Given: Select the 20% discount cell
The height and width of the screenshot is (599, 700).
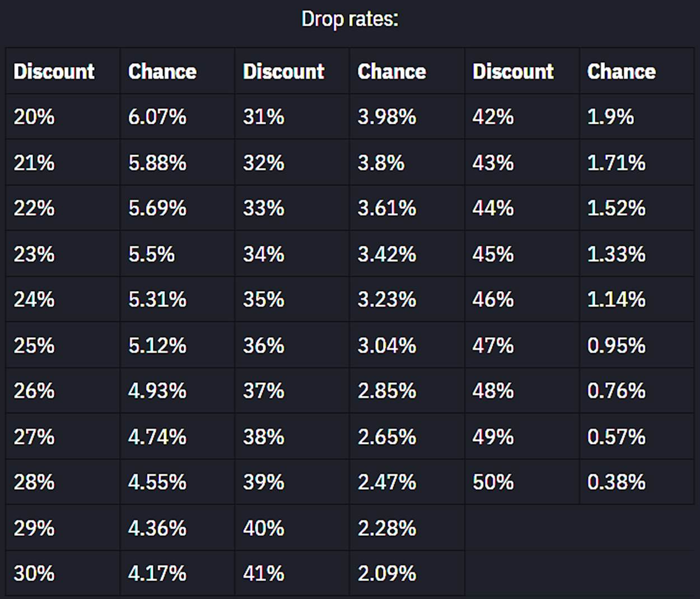Looking at the screenshot, I should tap(34, 117).
